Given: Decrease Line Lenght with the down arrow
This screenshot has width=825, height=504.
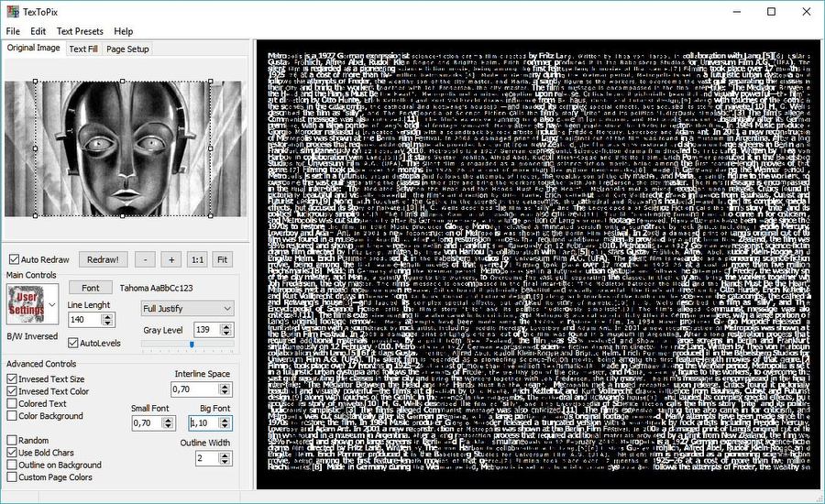Looking at the screenshot, I should 108,323.
